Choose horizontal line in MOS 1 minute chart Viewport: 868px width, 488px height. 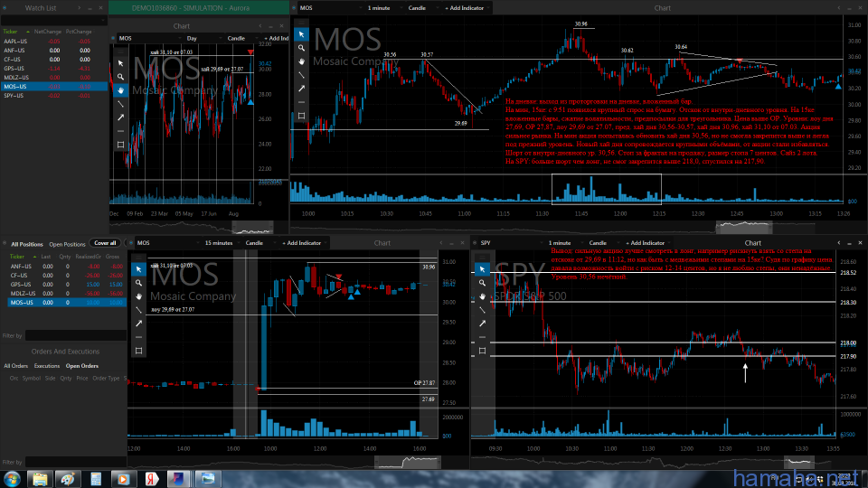click(x=301, y=102)
